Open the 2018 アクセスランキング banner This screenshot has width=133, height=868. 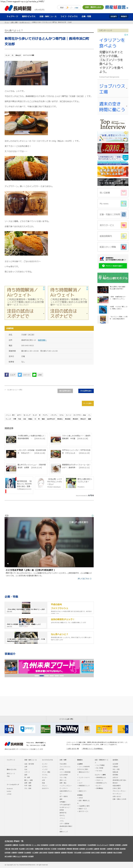[113, 148]
